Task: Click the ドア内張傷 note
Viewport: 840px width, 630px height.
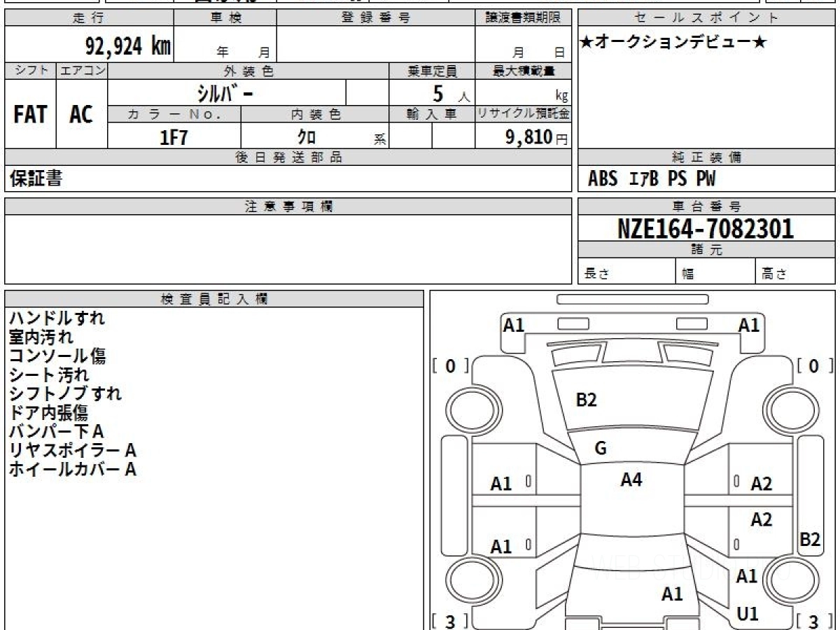Action: 49,412
